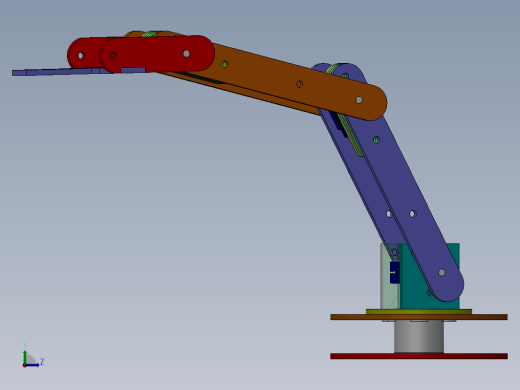
Task: Pick the gray elbow pivot pin on orange link
Action: coord(359,100)
